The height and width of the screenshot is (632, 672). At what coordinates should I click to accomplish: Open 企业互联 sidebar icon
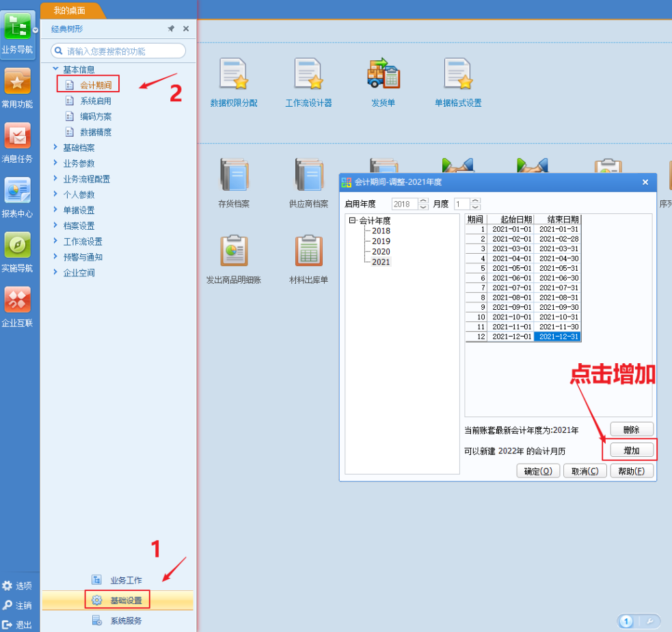pos(17,306)
